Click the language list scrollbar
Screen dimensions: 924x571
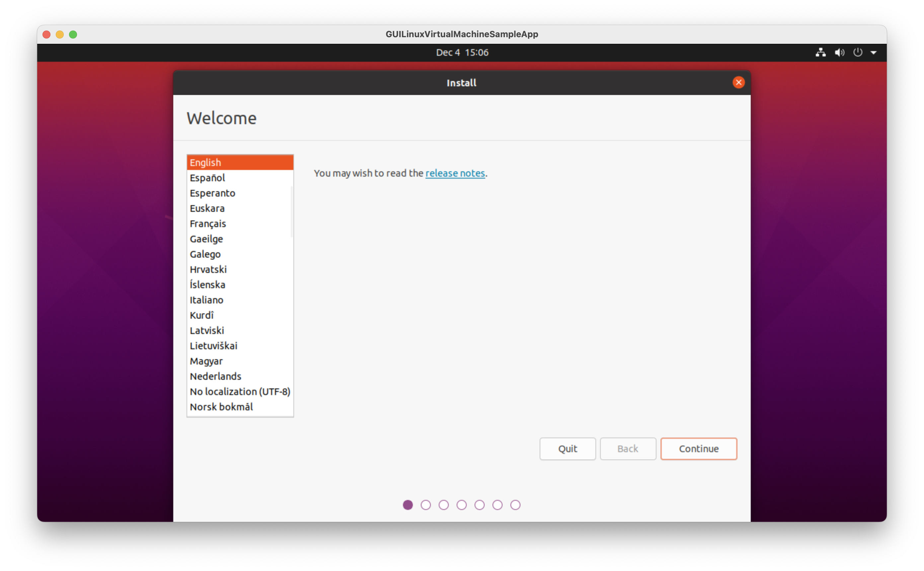tap(291, 212)
